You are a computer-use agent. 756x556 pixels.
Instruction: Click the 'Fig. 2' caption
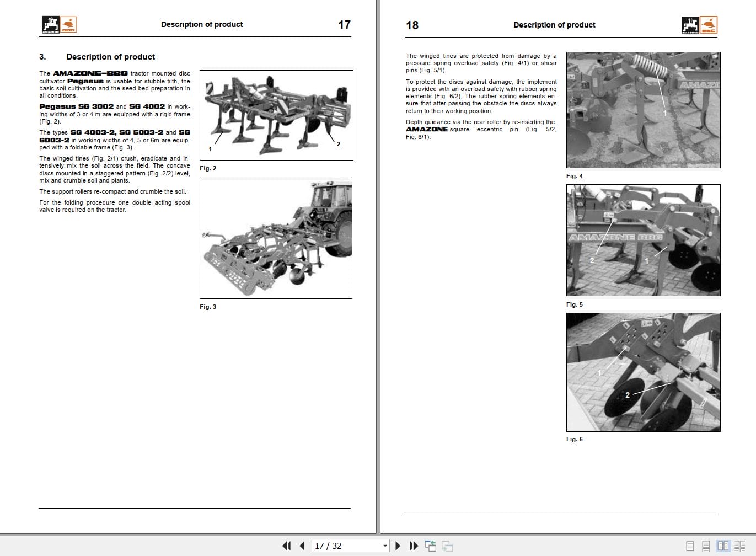[x=208, y=168]
